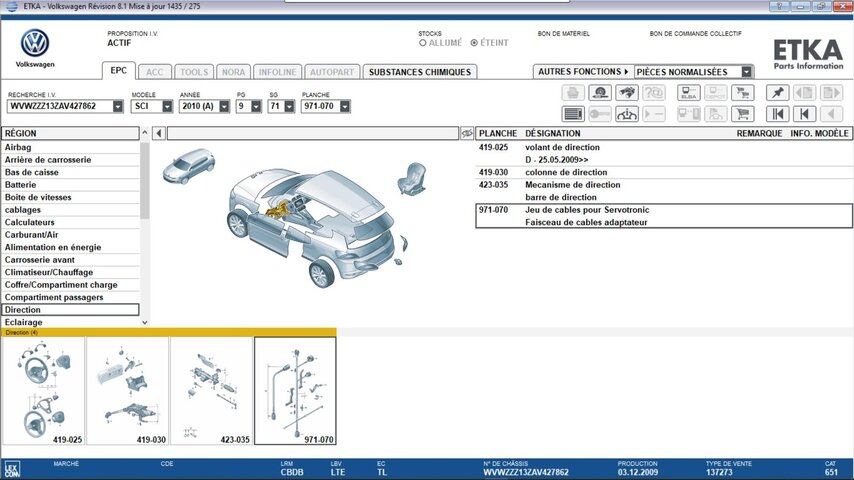
Task: Select row 423-035 Mecanisme de direction
Action: (x=664, y=191)
